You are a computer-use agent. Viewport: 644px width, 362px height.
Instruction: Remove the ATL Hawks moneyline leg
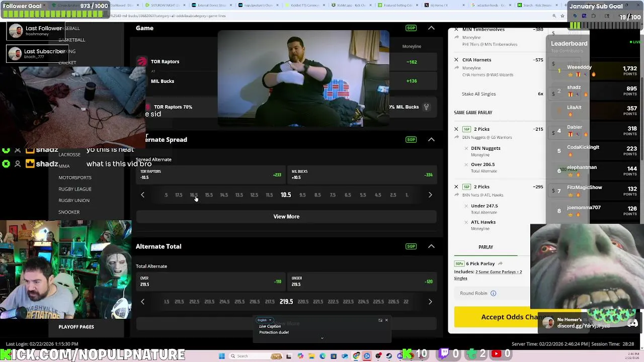tap(466, 222)
